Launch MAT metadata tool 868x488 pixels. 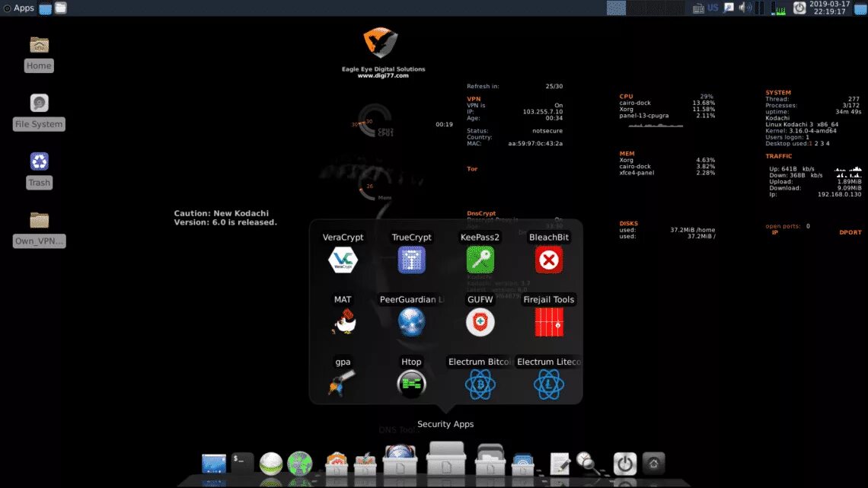(343, 321)
